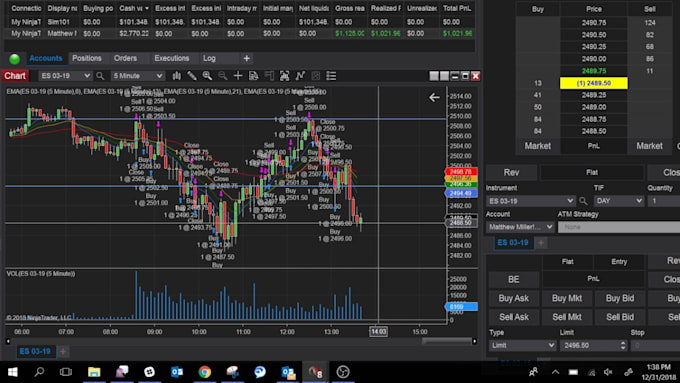Launch Google Chrome from the taskbar

(205, 372)
